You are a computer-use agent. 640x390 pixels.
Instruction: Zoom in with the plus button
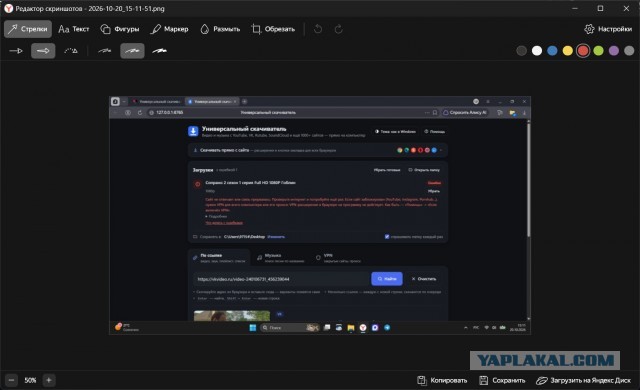point(49,380)
